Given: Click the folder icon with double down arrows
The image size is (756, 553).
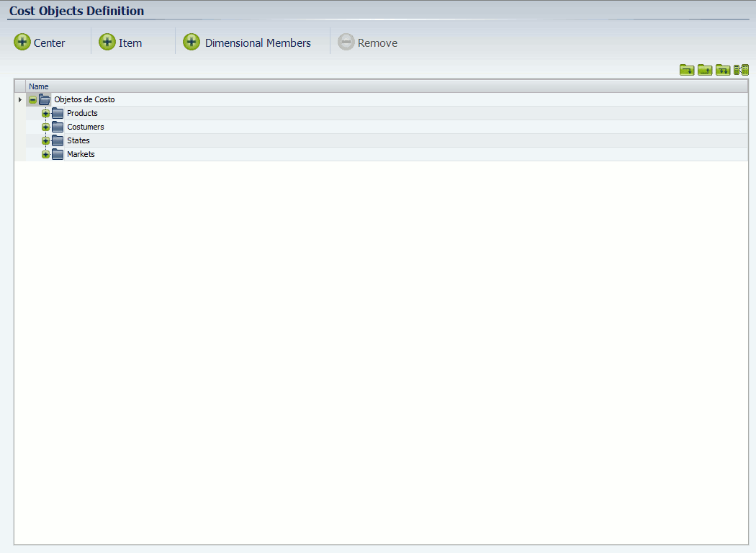Looking at the screenshot, I should click(722, 70).
